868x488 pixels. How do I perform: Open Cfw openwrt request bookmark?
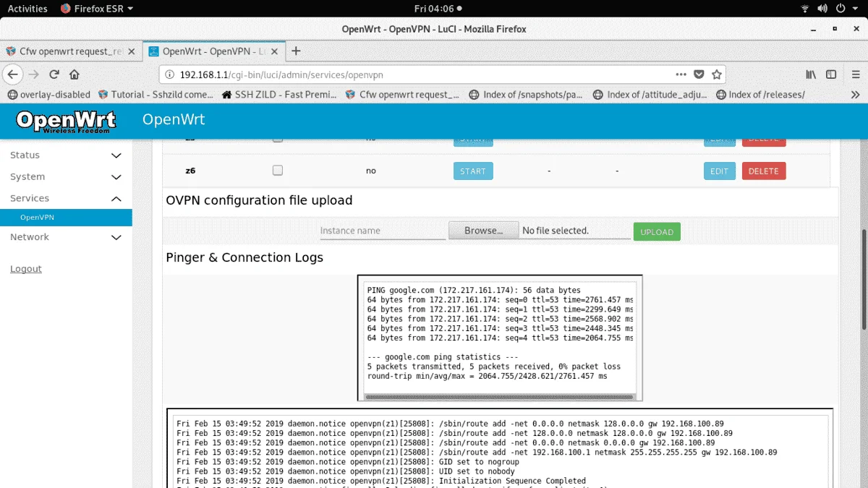(x=403, y=95)
